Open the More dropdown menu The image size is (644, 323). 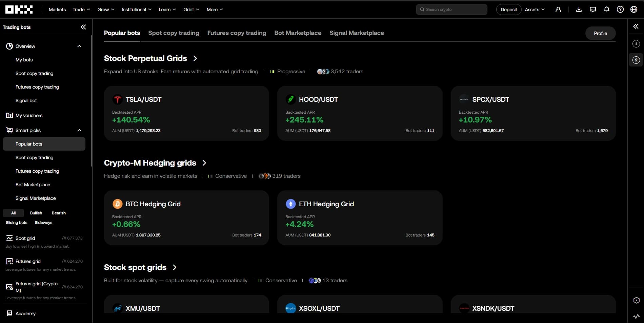[x=215, y=9]
